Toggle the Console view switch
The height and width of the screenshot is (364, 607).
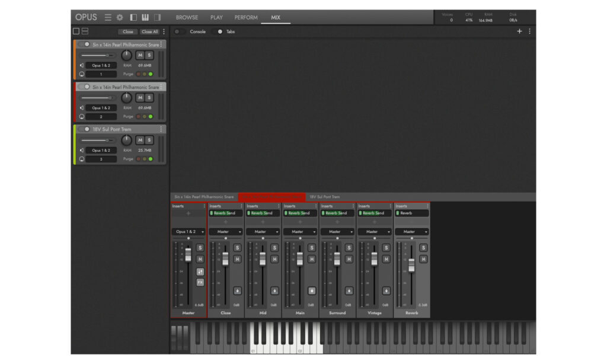[x=178, y=32]
